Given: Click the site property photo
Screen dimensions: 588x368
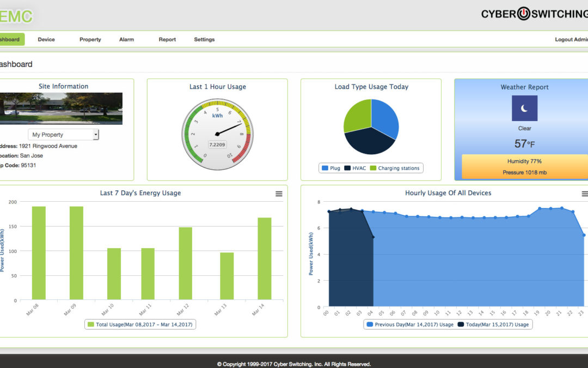Looking at the screenshot, I should pyautogui.click(x=61, y=108).
